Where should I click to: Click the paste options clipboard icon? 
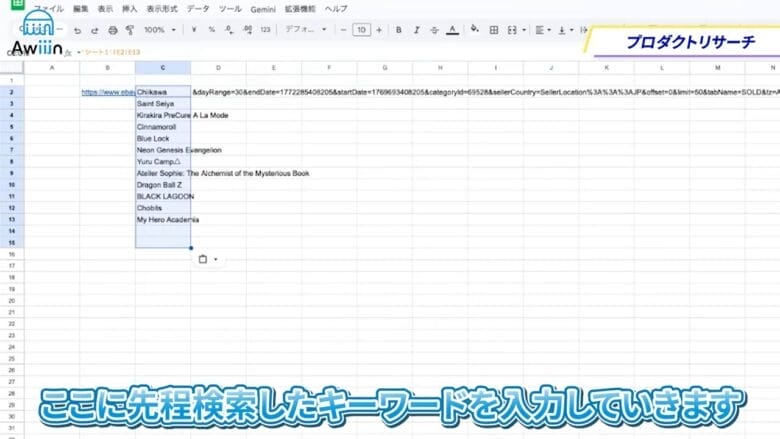click(203, 259)
